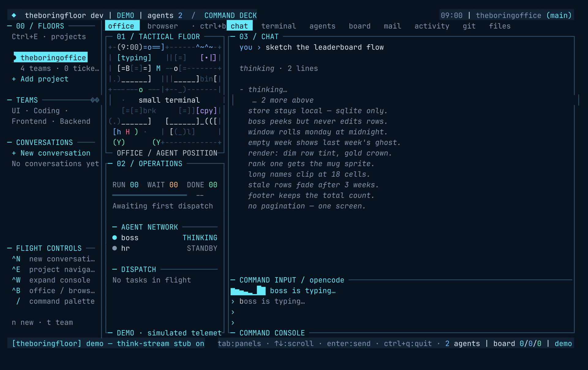Open the browser tab

pyautogui.click(x=163, y=26)
